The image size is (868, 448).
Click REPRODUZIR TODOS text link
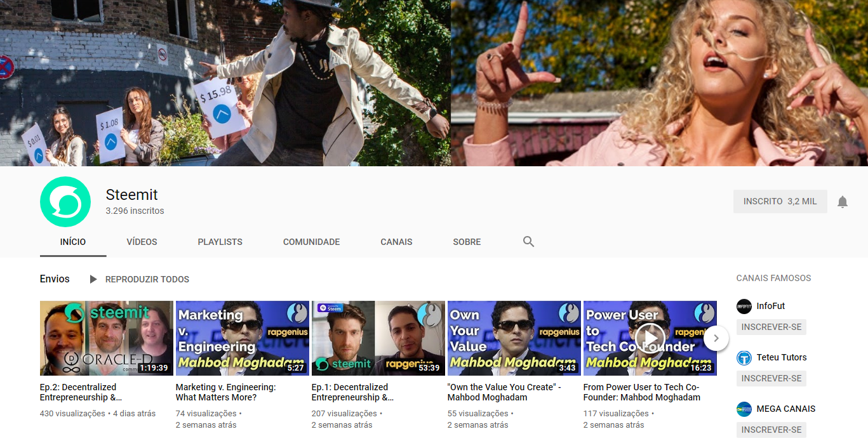(x=147, y=279)
